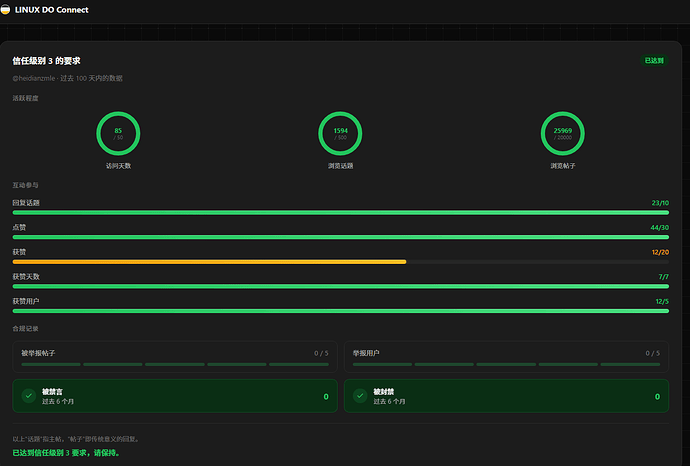The image size is (690, 466).
Task: Click the 点赞 row label
Action: pyautogui.click(x=19, y=227)
